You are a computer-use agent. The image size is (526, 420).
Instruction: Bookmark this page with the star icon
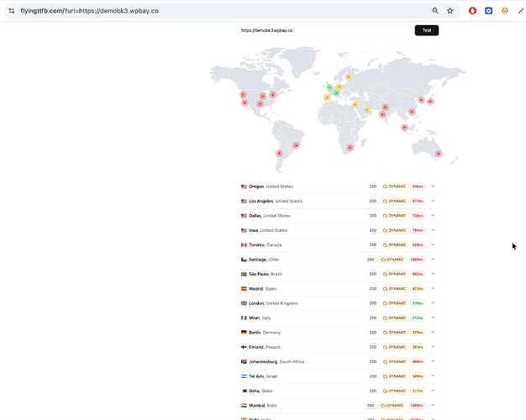pyautogui.click(x=450, y=11)
